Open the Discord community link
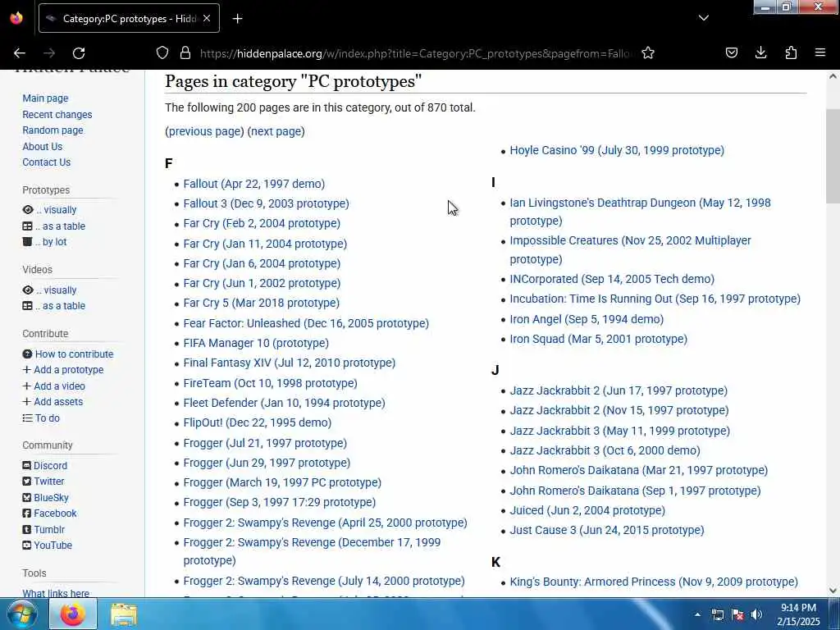 (45, 466)
